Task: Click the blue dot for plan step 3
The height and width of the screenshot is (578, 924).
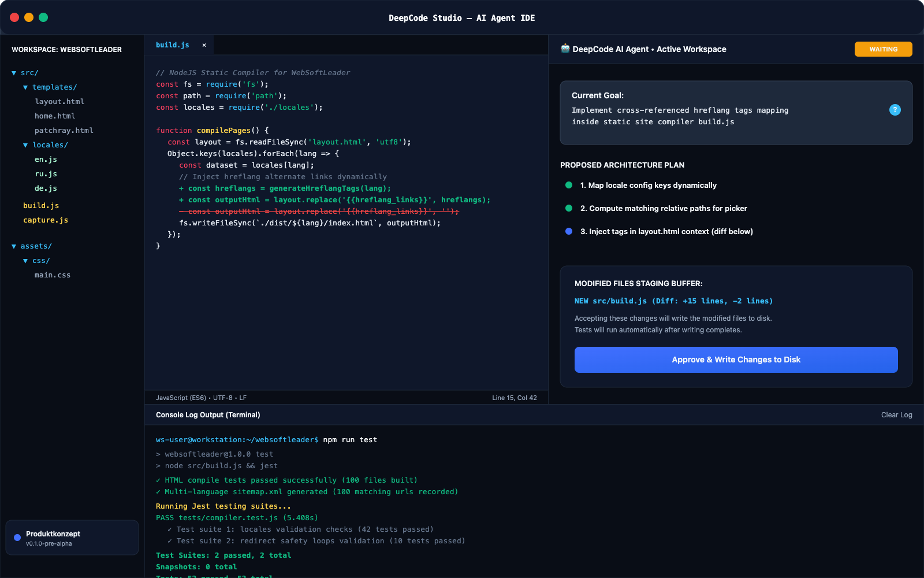Action: pyautogui.click(x=569, y=231)
